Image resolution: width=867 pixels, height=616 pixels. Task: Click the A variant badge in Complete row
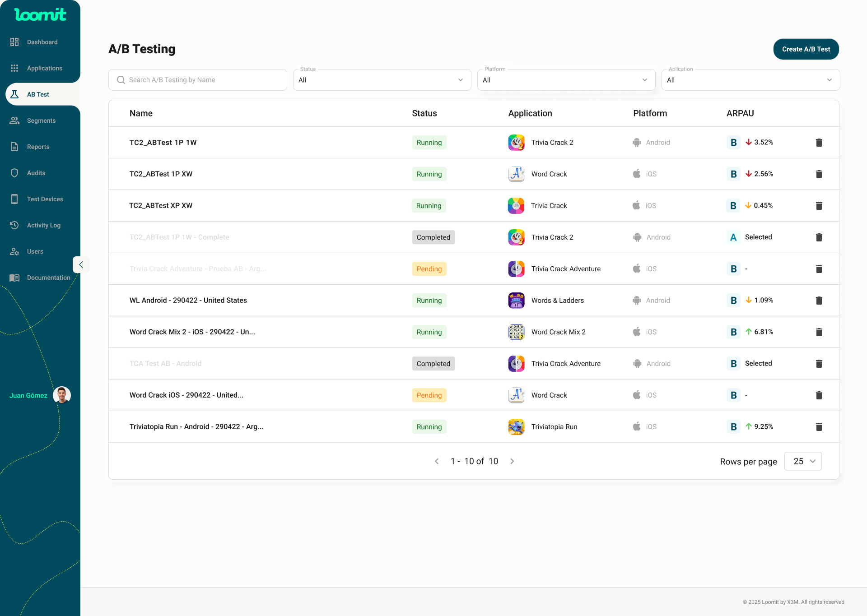[x=733, y=237]
